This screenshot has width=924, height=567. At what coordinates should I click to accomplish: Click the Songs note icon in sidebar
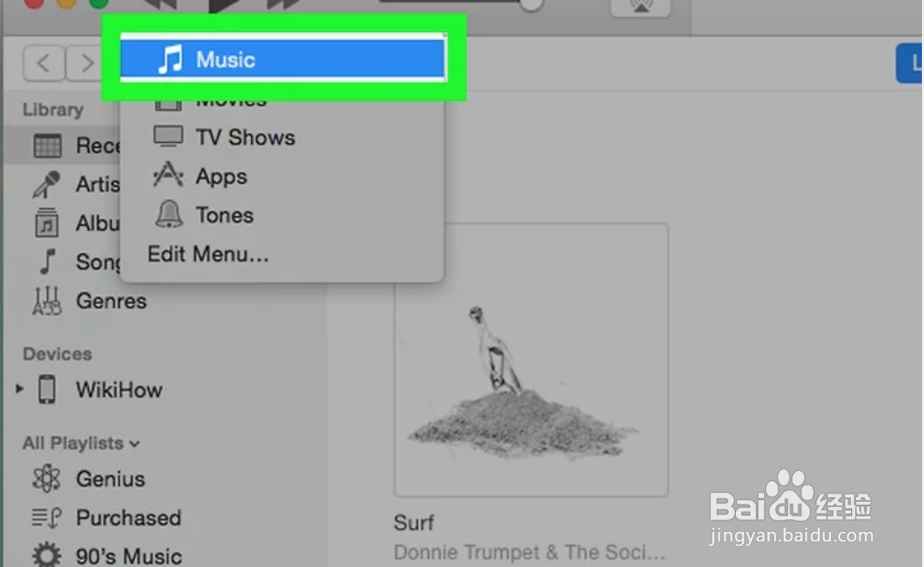[47, 262]
